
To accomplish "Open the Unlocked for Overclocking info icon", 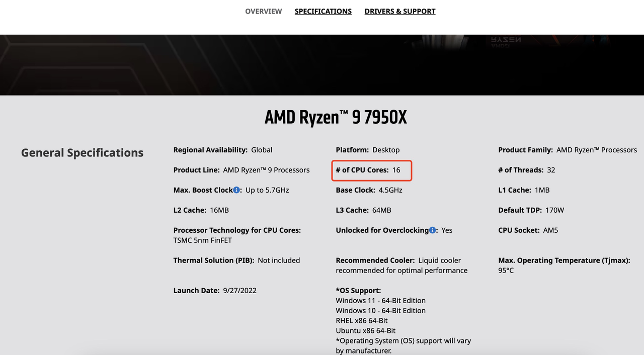I will click(433, 230).
